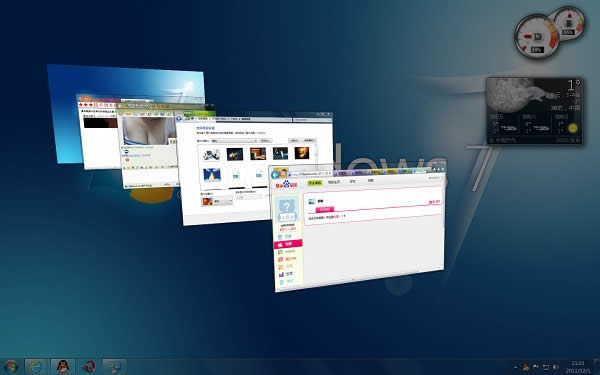Click the Baidu paw logo

pos(287,184)
